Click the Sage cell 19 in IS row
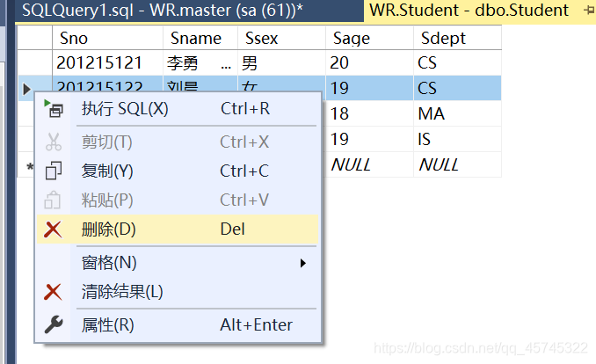This screenshot has height=364, width=596. coord(369,139)
